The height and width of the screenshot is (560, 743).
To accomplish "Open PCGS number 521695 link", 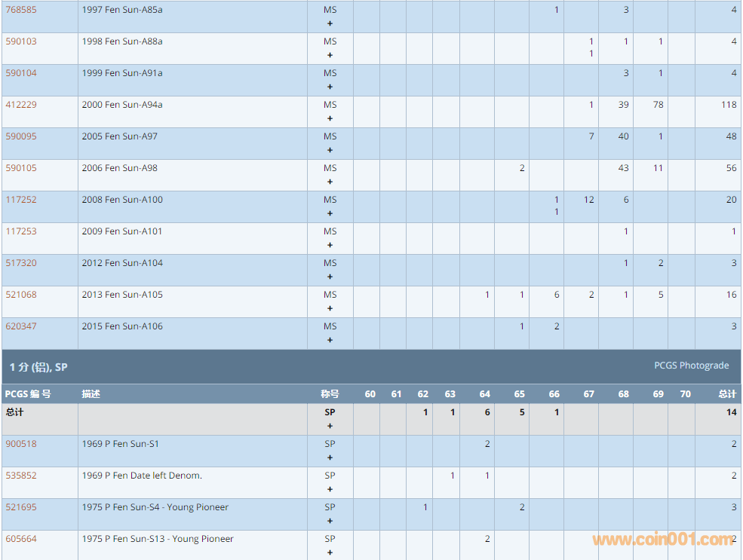I will [20, 507].
